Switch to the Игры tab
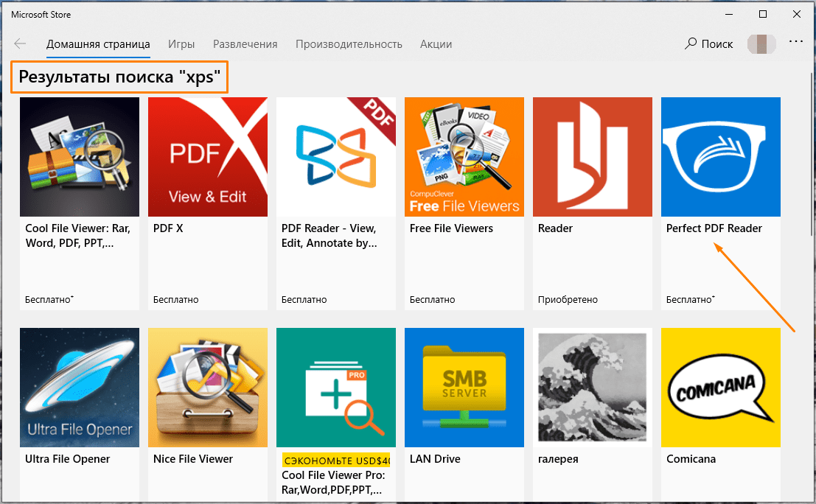 click(181, 44)
